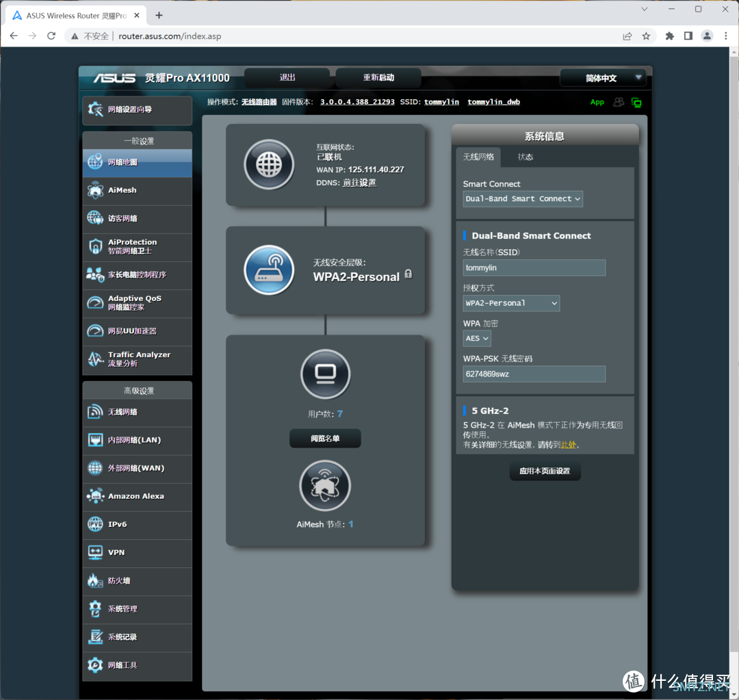Close the ASUS Wireless Router tab
Screen dimensions: 739x700
(x=137, y=16)
